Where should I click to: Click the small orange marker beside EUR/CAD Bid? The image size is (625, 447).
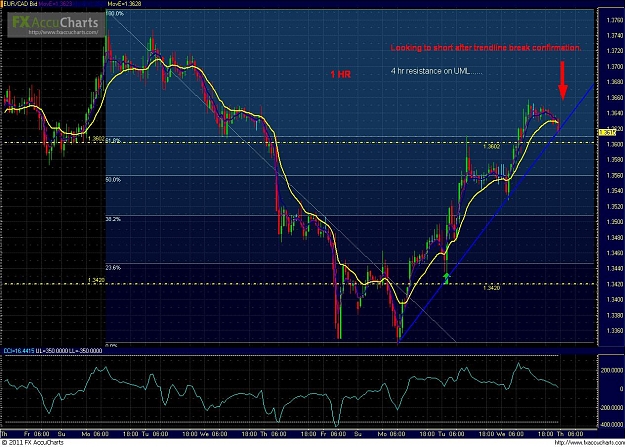(x=0, y=4)
